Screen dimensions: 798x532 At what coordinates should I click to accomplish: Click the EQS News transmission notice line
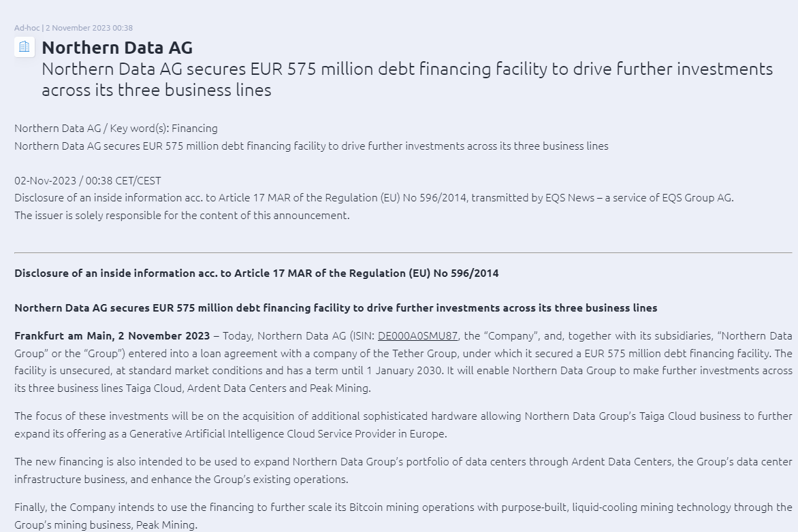click(374, 198)
